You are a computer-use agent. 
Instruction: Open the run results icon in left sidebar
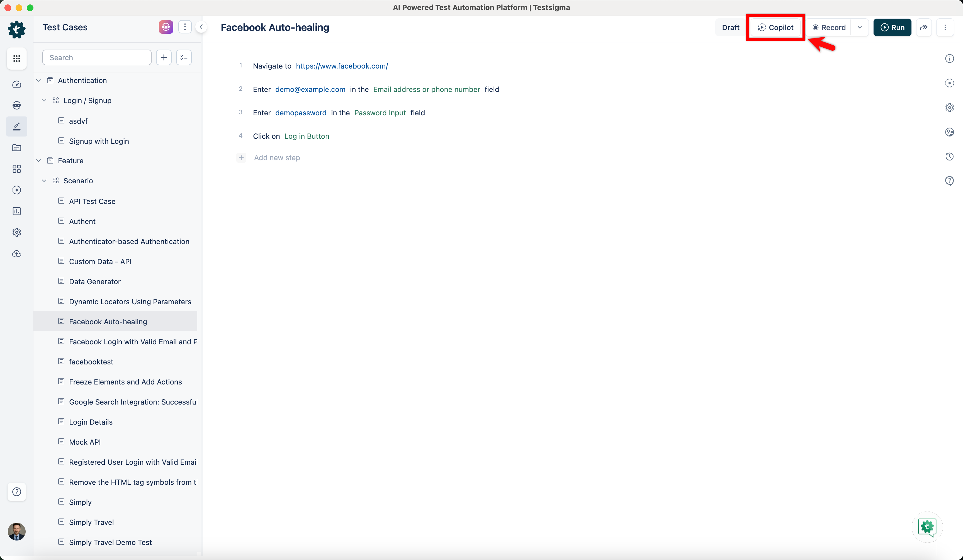tap(16, 190)
